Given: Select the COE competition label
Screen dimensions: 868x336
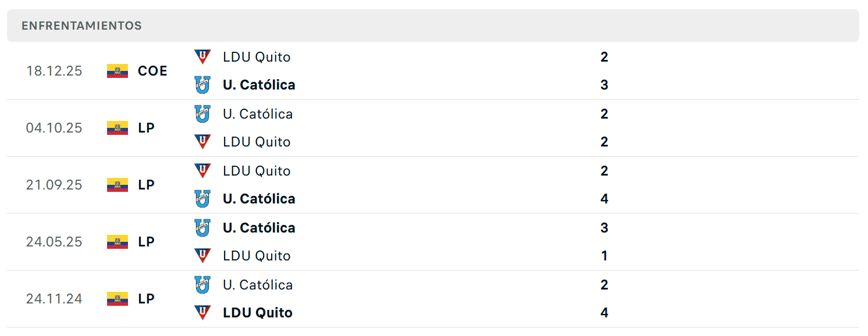Looking at the screenshot, I should 152,71.
